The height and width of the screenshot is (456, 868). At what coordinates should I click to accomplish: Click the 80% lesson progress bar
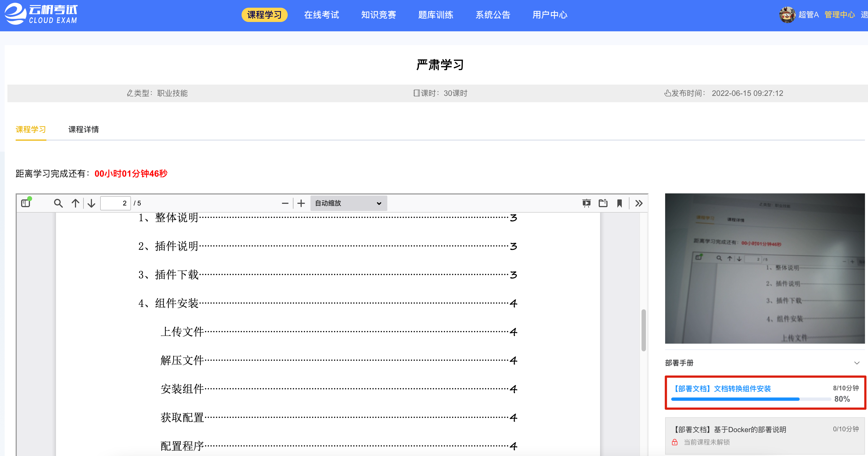pyautogui.click(x=751, y=399)
